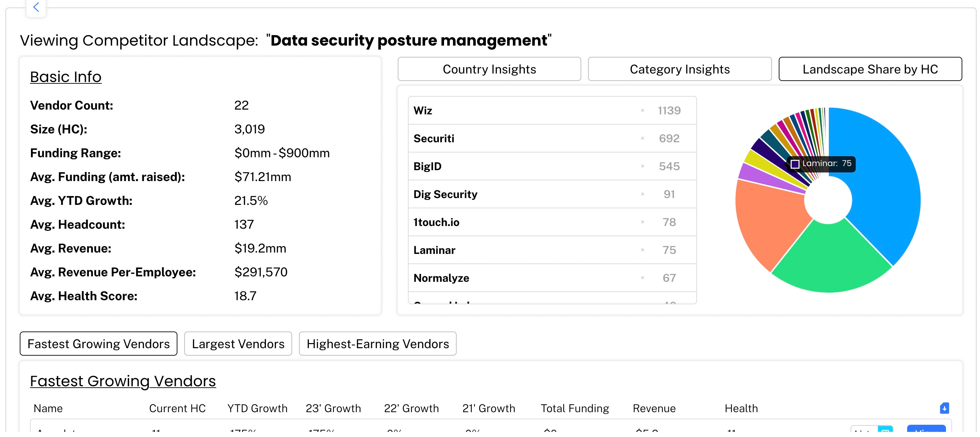The image size is (980, 437).
Task: Click the Total Funding column header
Action: (x=575, y=408)
